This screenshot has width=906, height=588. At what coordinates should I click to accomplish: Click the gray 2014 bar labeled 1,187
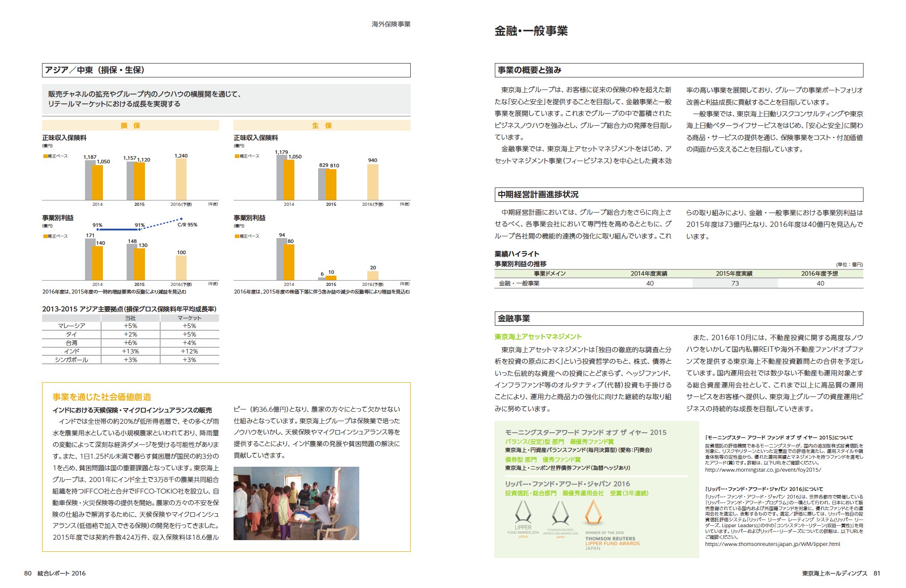point(89,180)
